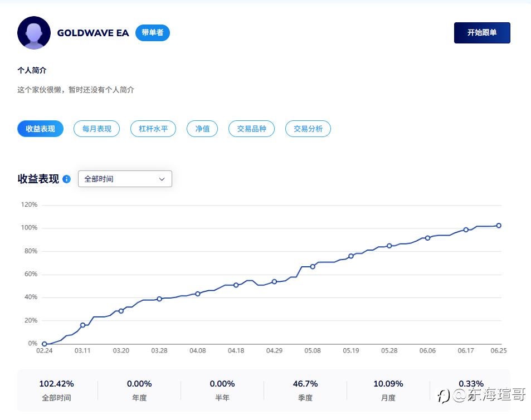
Task: Select the 46.7% 季度 stat
Action: click(305, 390)
